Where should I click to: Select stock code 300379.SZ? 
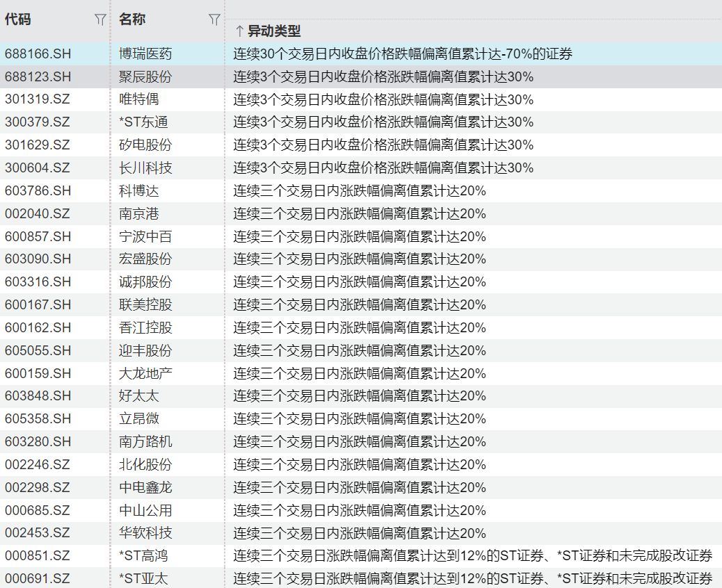coord(38,122)
